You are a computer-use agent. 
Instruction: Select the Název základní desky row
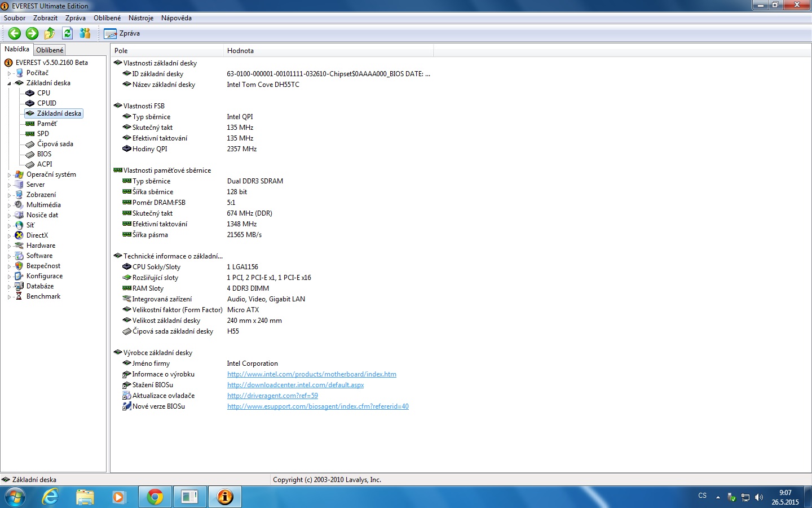click(x=273, y=85)
